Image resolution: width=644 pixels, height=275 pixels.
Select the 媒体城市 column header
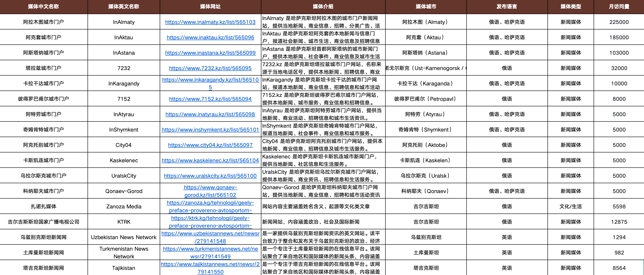click(x=426, y=7)
